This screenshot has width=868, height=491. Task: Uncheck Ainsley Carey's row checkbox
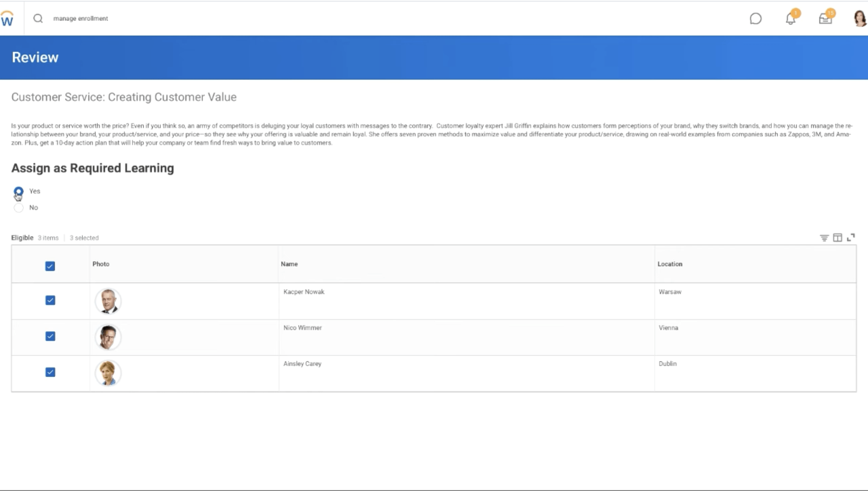pyautogui.click(x=50, y=372)
